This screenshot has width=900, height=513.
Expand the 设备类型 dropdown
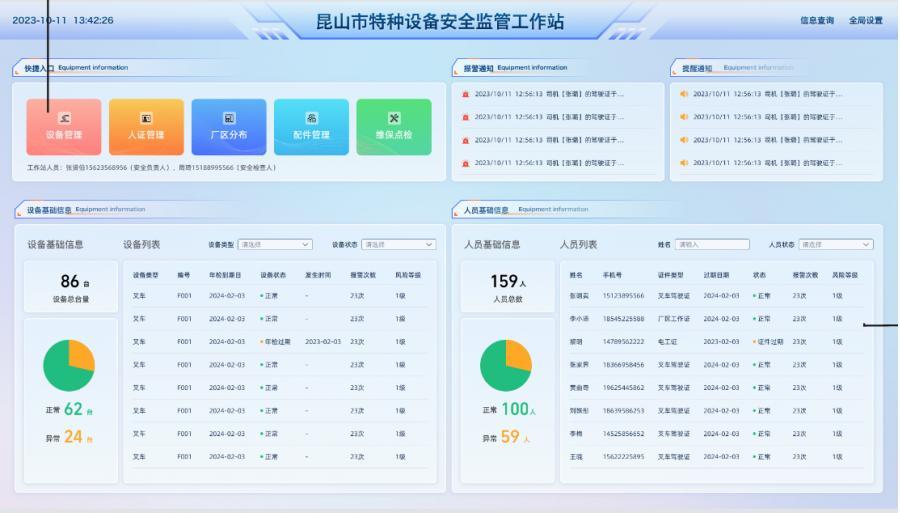(x=274, y=244)
